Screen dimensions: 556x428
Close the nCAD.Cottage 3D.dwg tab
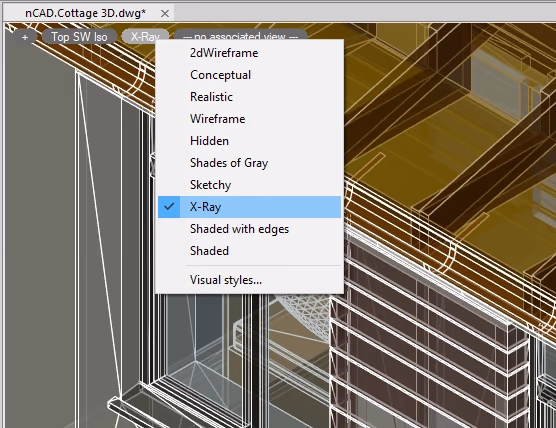(x=165, y=13)
